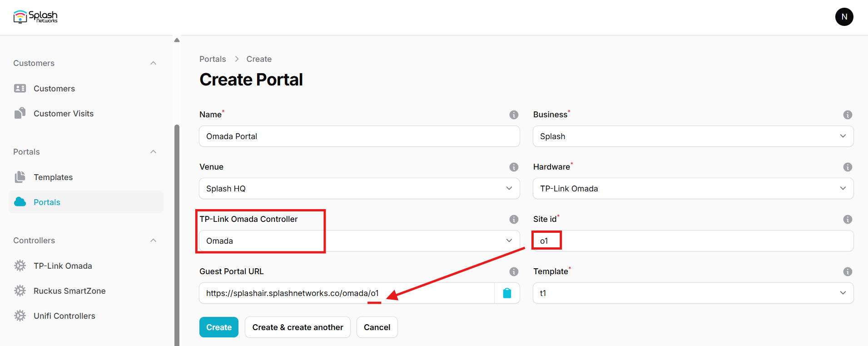This screenshot has height=346, width=868.
Task: Open Ruckus SmartZone controllers page
Action: pos(86,291)
